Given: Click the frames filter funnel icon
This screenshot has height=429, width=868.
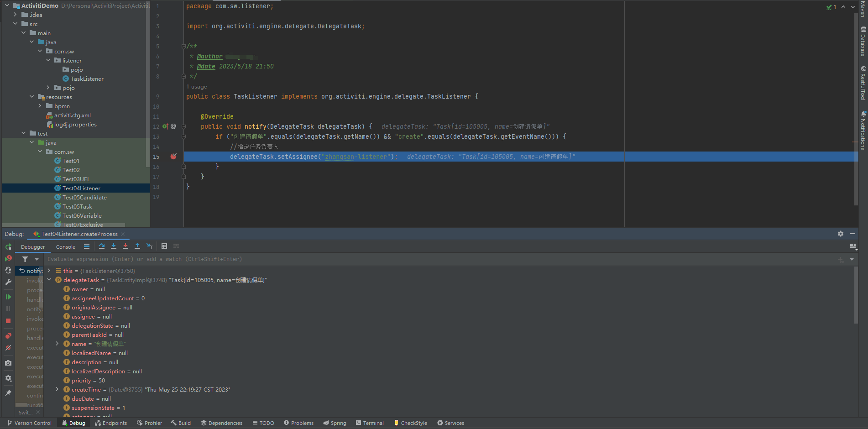Looking at the screenshot, I should click(x=25, y=259).
